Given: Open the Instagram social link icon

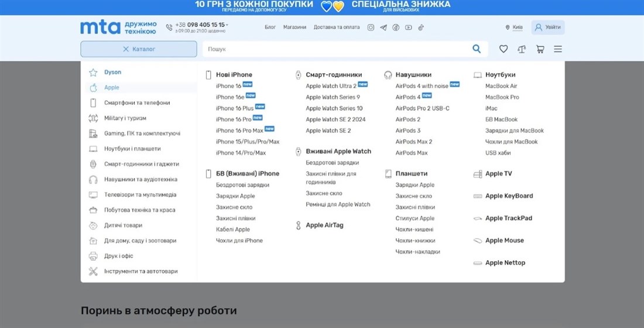Looking at the screenshot, I should click(371, 28).
